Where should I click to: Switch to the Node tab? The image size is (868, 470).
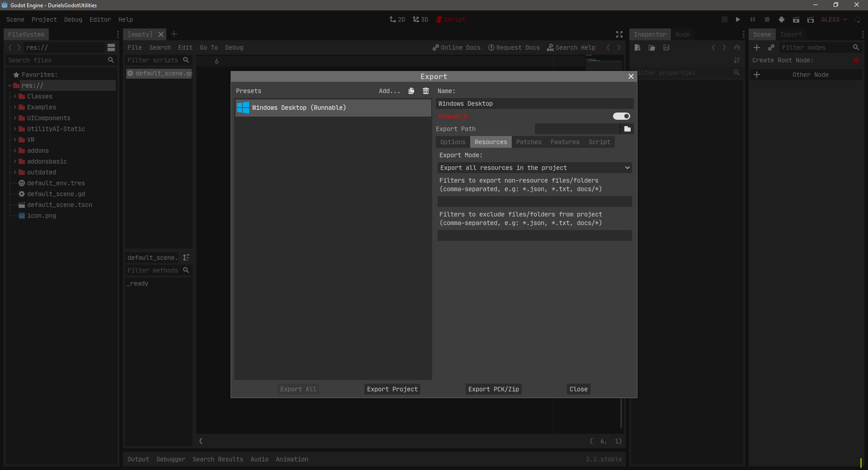tap(682, 34)
